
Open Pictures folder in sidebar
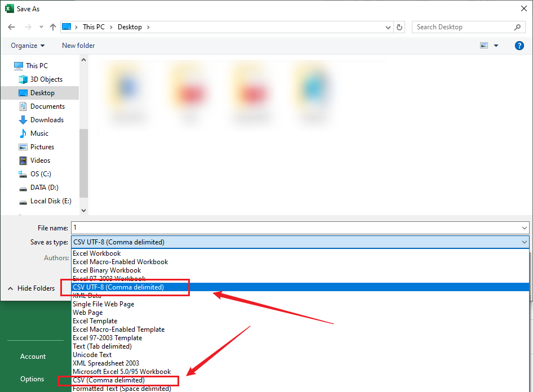pyautogui.click(x=42, y=147)
